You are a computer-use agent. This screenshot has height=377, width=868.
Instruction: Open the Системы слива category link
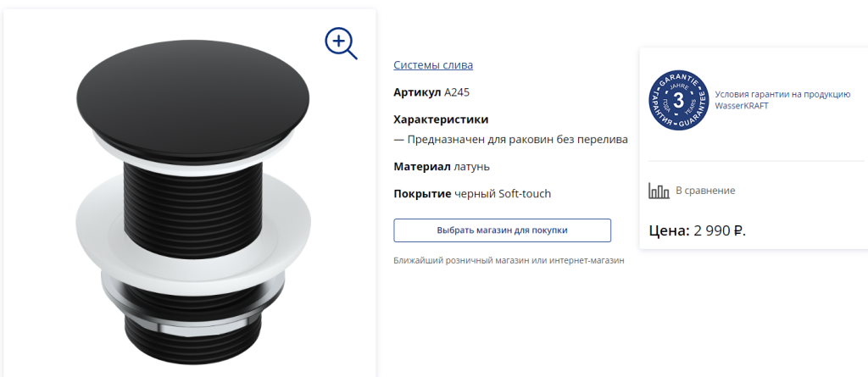(x=433, y=64)
